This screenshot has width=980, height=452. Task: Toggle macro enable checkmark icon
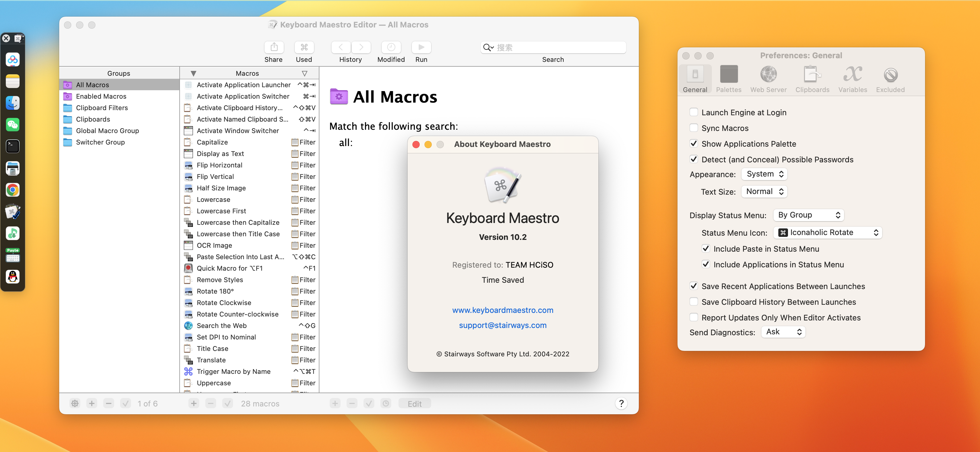(x=228, y=403)
